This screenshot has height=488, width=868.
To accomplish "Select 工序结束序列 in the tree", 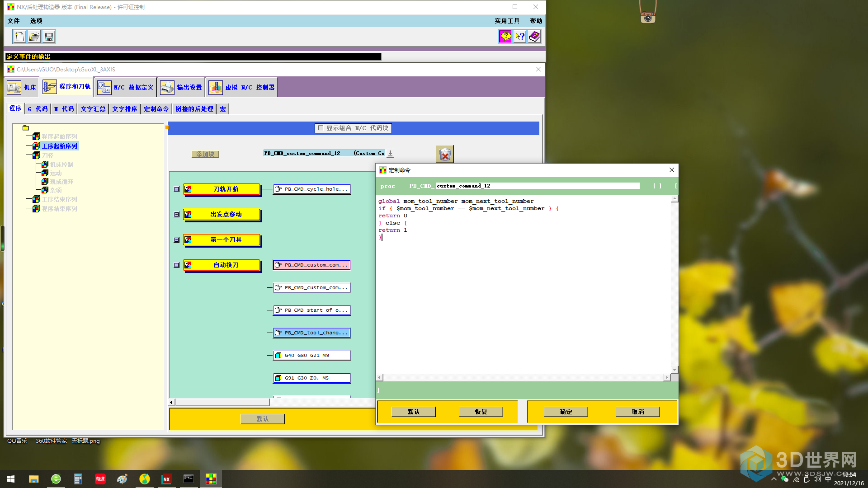I will (x=59, y=199).
